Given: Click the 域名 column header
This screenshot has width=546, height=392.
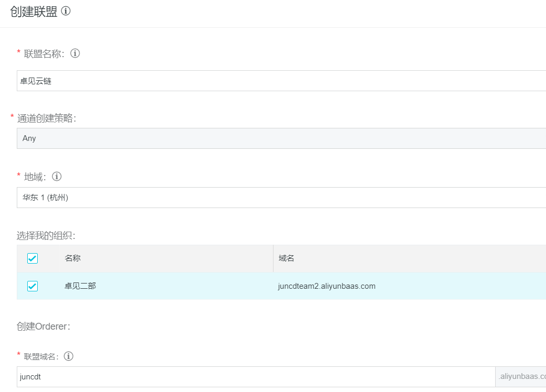Looking at the screenshot, I should tap(287, 258).
